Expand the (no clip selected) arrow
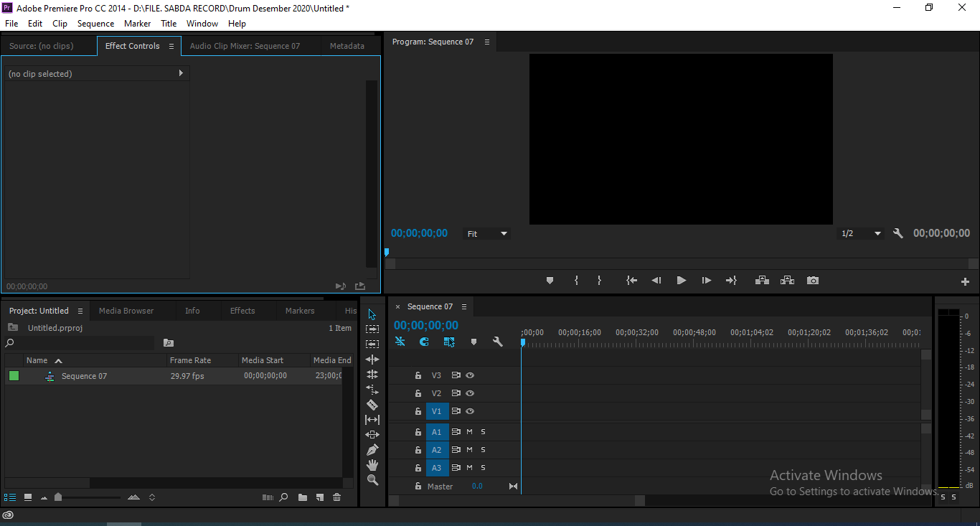 181,73
